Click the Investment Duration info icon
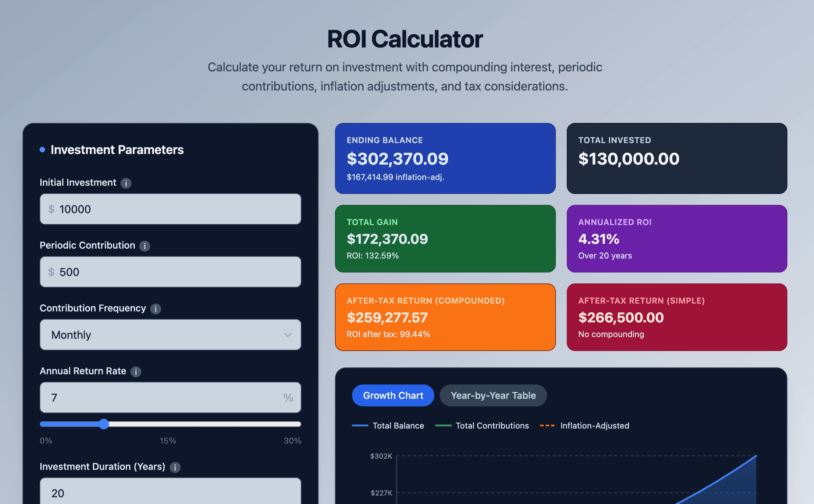This screenshot has height=504, width=814. click(175, 467)
